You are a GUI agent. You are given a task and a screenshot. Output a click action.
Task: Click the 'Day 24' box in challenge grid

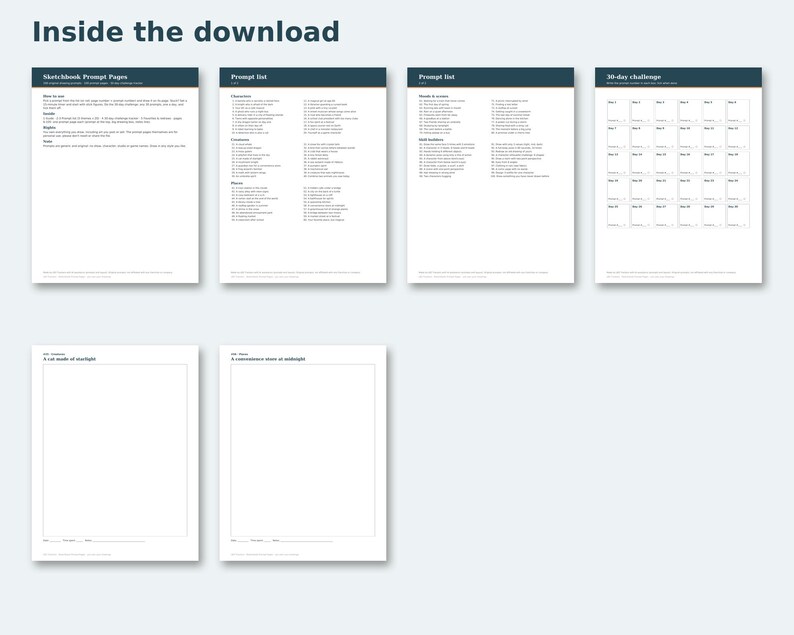738,190
